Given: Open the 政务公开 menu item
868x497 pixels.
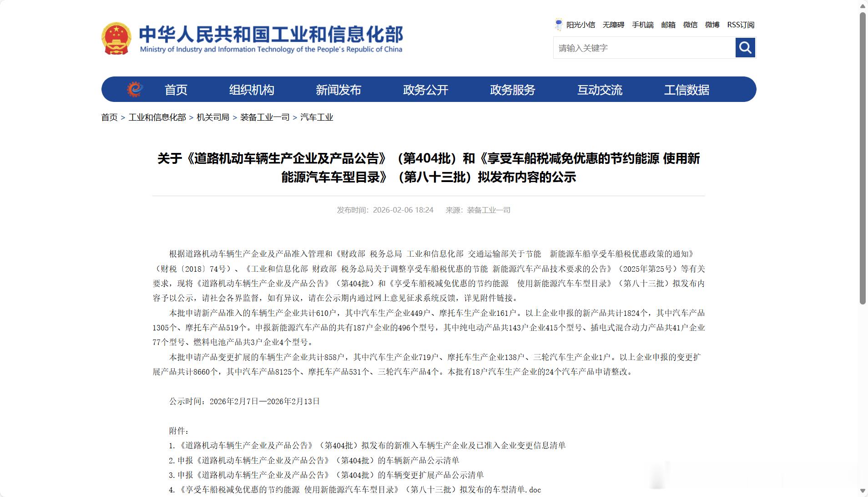Looking at the screenshot, I should [426, 90].
